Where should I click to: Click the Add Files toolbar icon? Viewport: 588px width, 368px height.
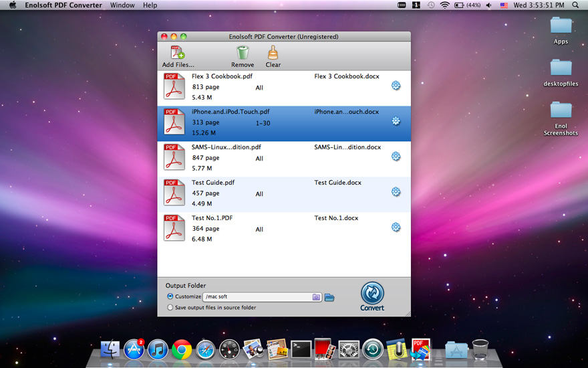point(177,53)
